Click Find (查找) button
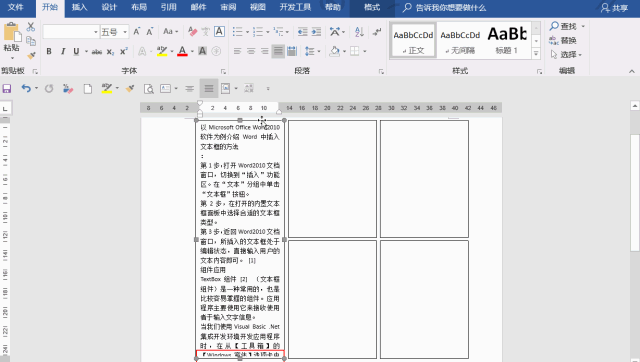This screenshot has width=640, height=362. (x=563, y=27)
